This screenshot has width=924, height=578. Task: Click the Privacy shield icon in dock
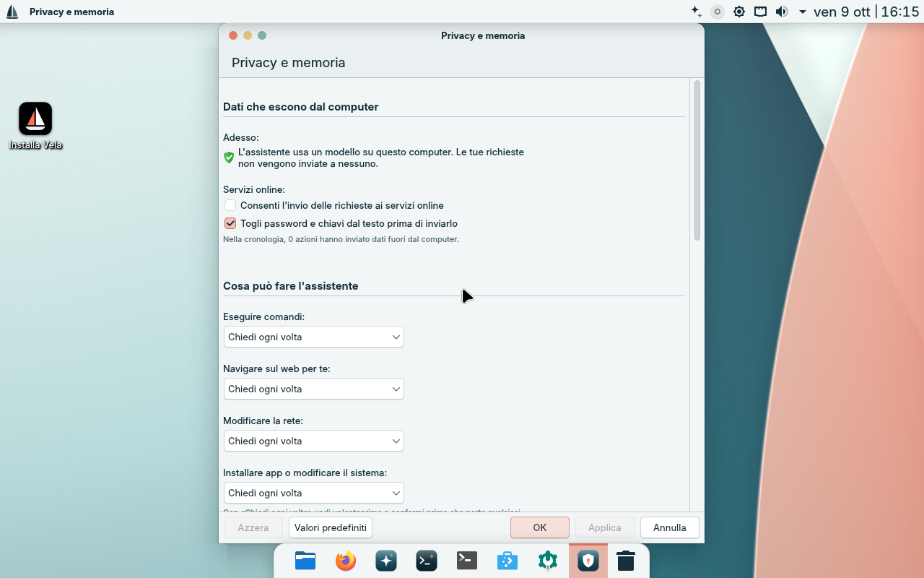588,561
